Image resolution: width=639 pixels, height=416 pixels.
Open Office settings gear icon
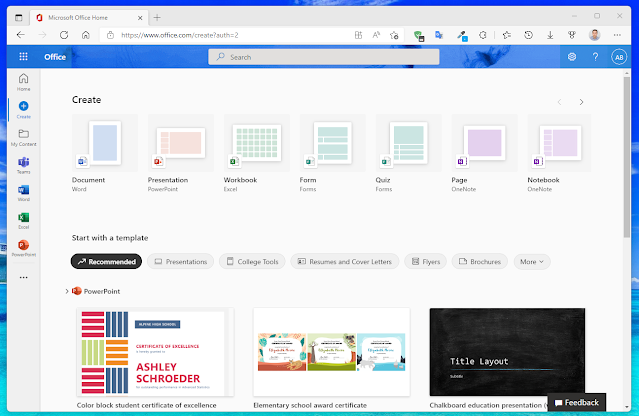point(572,57)
